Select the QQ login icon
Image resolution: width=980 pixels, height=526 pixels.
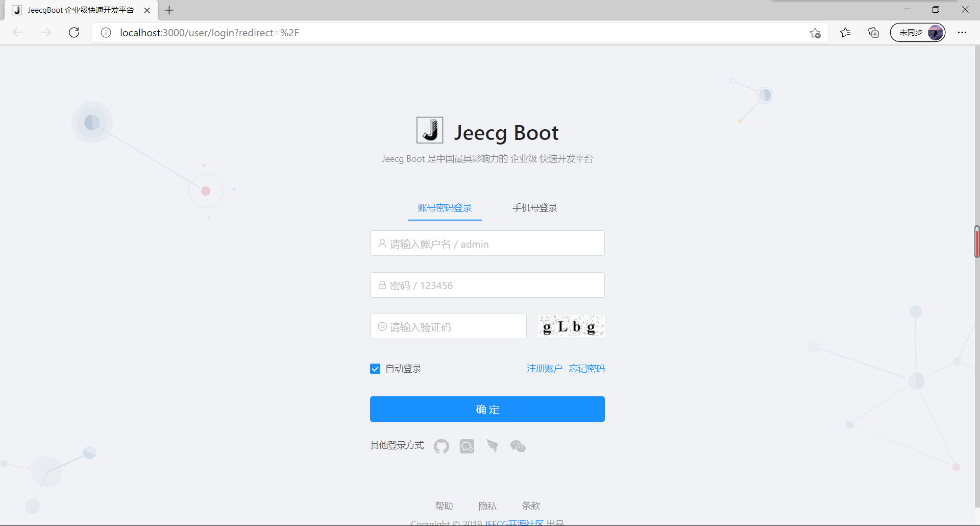(467, 446)
